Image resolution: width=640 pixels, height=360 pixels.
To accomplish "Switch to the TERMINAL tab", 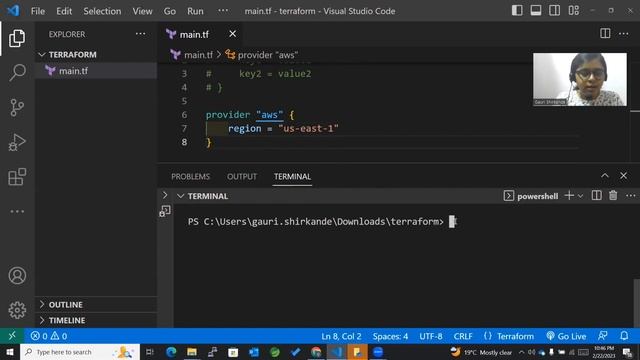I will [292, 176].
